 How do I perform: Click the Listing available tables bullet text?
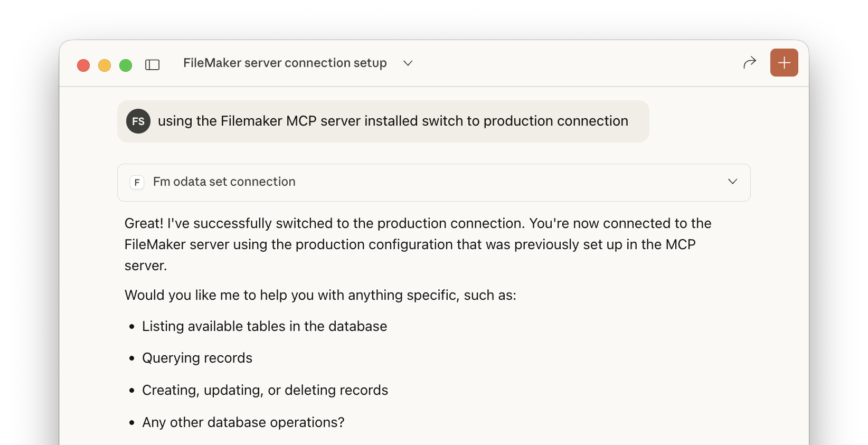[x=264, y=326]
